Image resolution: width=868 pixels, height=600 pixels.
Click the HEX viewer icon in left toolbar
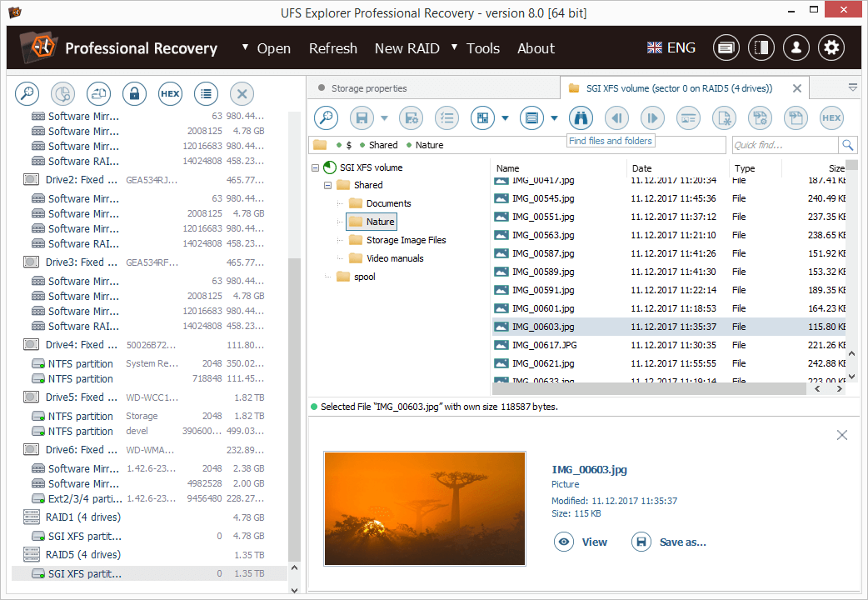[x=170, y=94]
